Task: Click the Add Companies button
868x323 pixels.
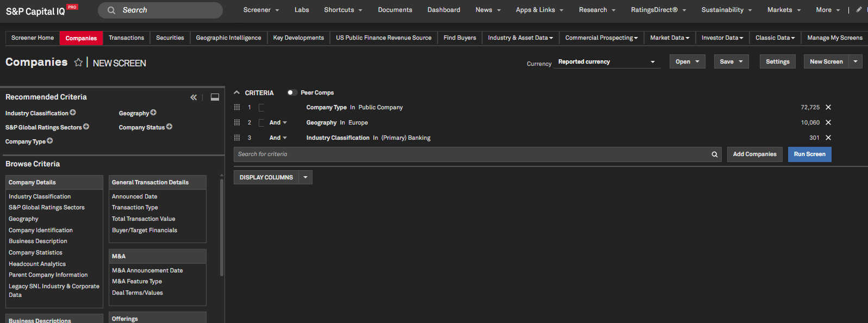Action: pyautogui.click(x=754, y=154)
